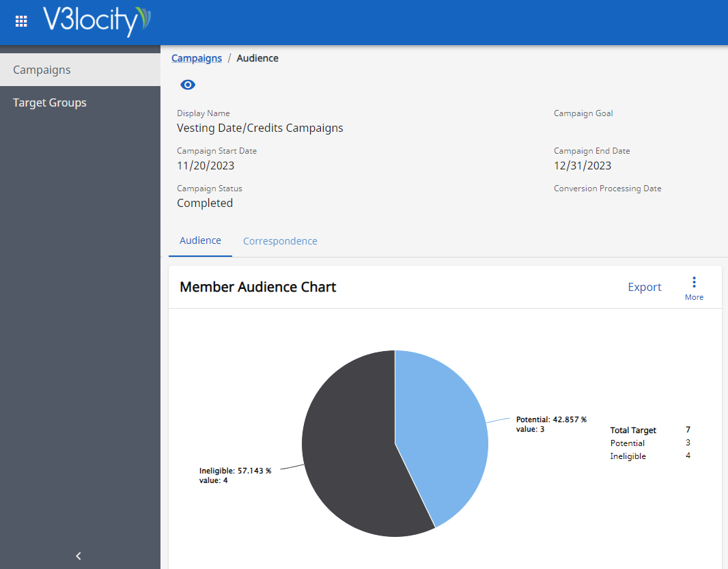Open the More three-dot menu
Viewport: 728px width, 569px height.
(x=694, y=288)
